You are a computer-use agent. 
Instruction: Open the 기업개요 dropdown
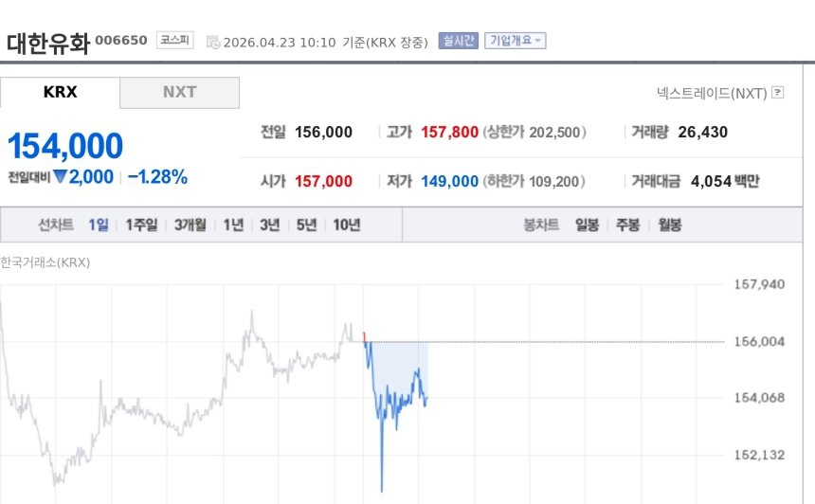pyautogui.click(x=515, y=41)
